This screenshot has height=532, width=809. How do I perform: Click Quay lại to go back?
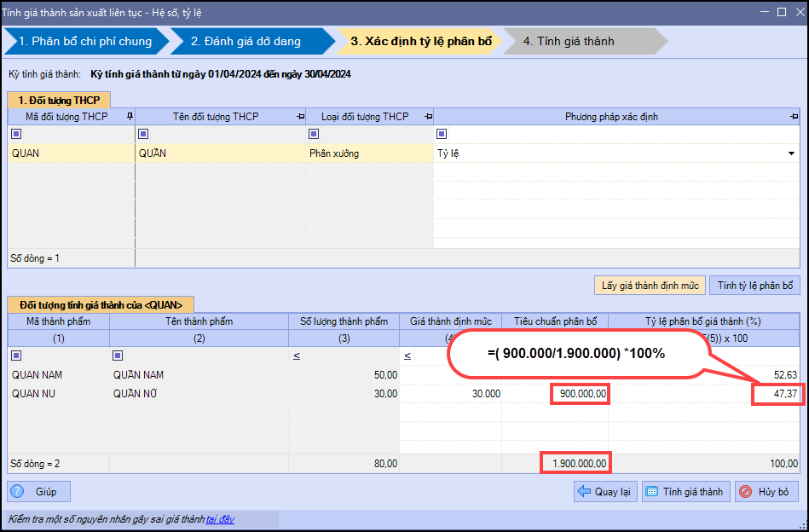pyautogui.click(x=605, y=492)
